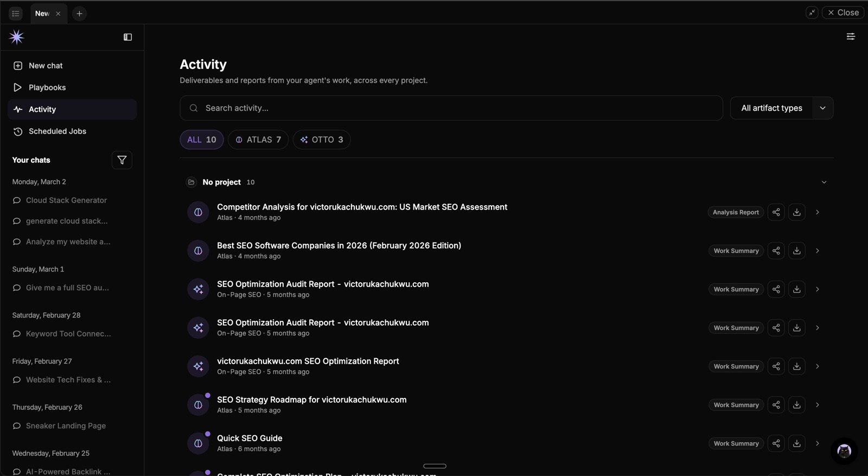The image size is (868, 476).
Task: Open the Give me a full SEO chat
Action: click(67, 288)
